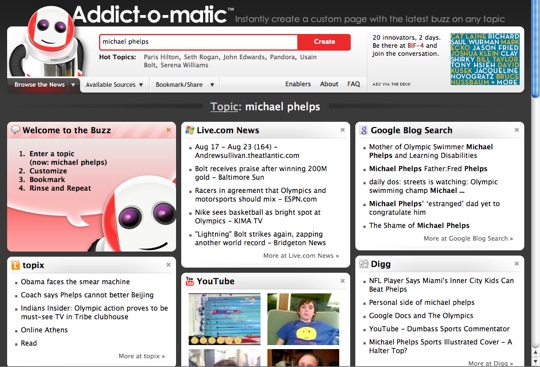Close the Digg panel
This screenshot has width=540, height=367.
coord(517,264)
